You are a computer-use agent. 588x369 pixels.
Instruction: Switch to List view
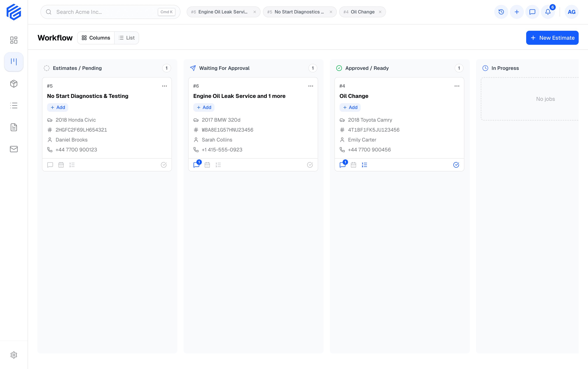(x=127, y=38)
